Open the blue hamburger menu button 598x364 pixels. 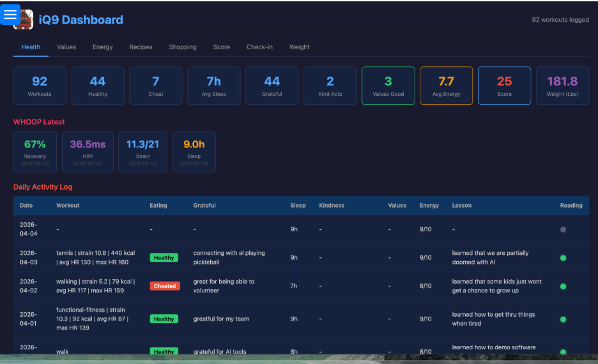(10, 15)
